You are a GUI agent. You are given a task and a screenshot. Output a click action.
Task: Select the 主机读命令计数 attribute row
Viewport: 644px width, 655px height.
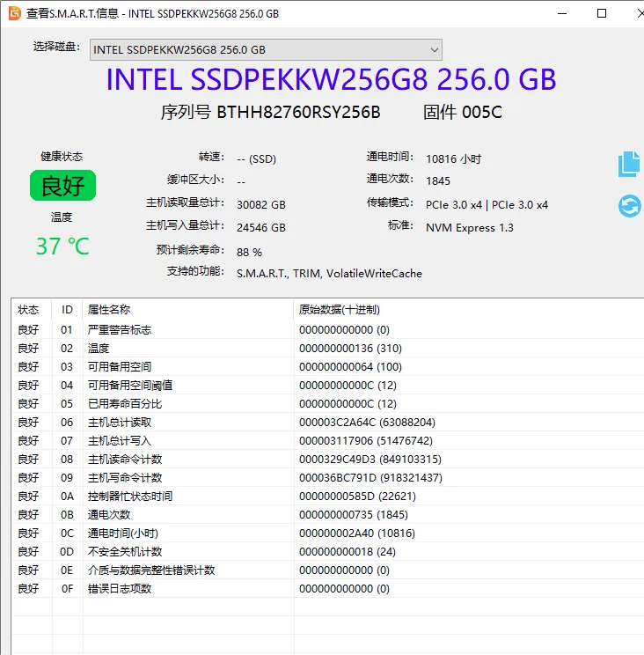coord(327,459)
